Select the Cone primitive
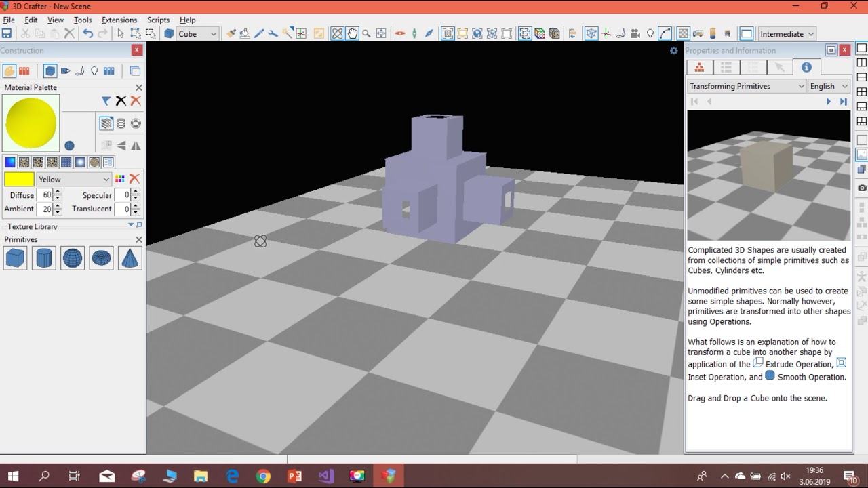The width and height of the screenshot is (868, 488). 130,258
